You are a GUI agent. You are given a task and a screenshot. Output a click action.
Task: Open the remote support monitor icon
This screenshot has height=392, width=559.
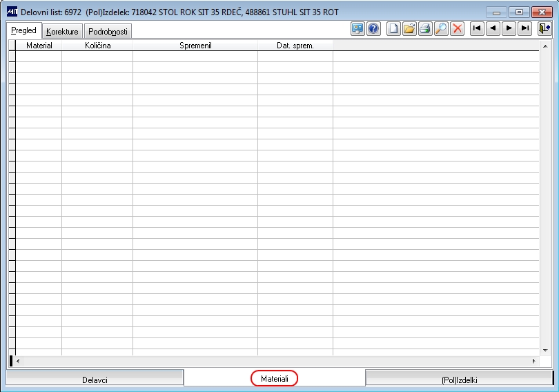(357, 28)
